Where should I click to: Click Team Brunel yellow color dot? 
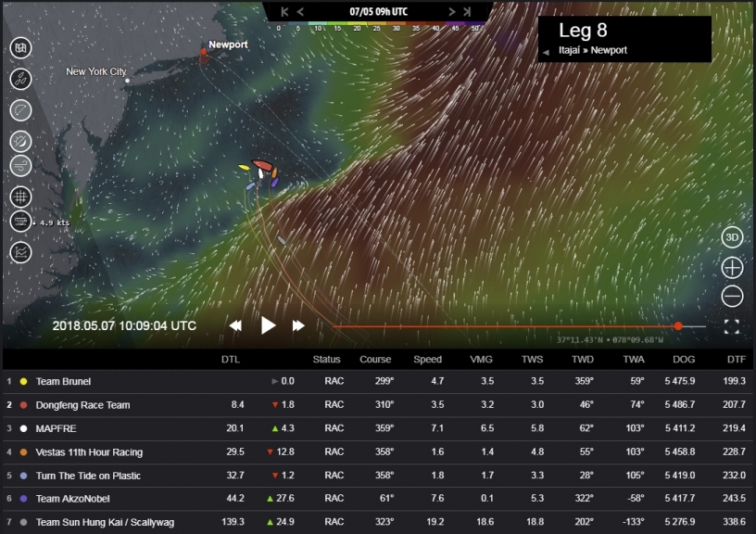click(23, 382)
